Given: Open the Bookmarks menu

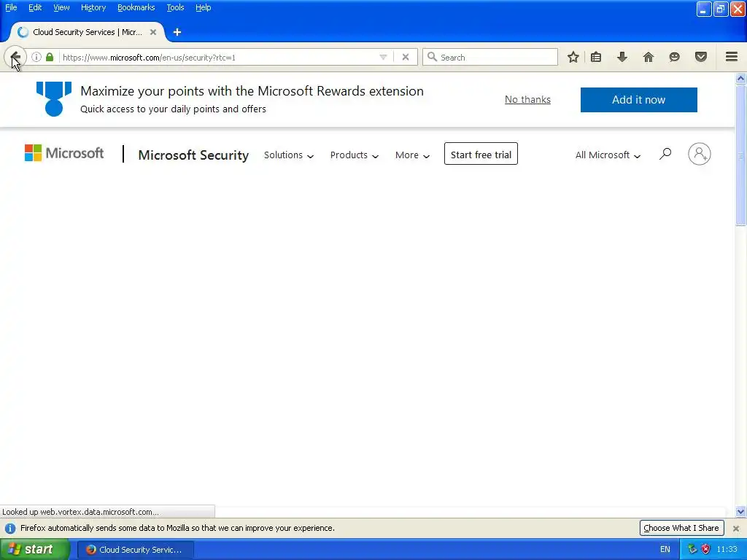Looking at the screenshot, I should point(136,7).
